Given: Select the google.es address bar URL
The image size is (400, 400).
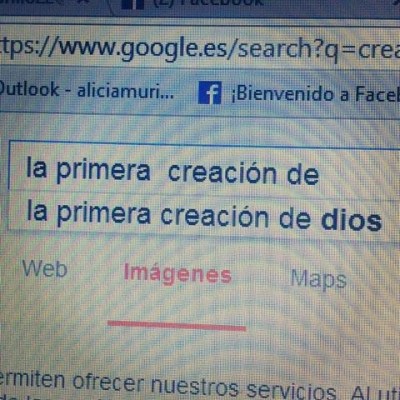Looking at the screenshot, I should tap(200, 49).
